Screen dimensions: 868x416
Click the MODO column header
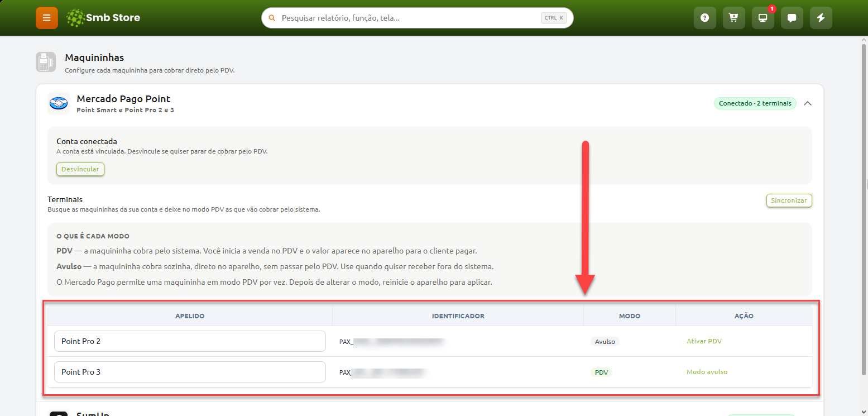click(630, 316)
